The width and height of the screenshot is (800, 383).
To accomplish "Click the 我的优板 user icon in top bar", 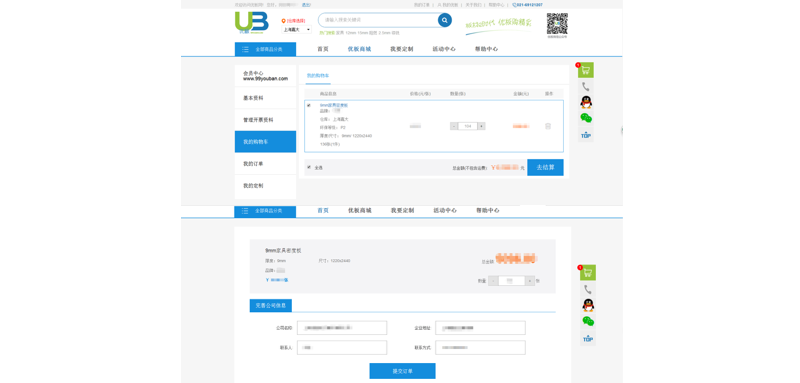I will tap(439, 5).
